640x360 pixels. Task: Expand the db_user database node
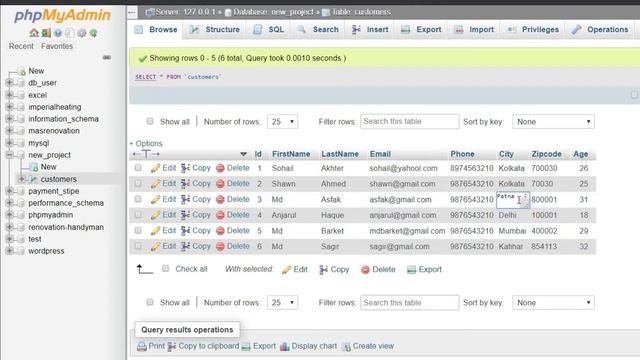[9, 83]
